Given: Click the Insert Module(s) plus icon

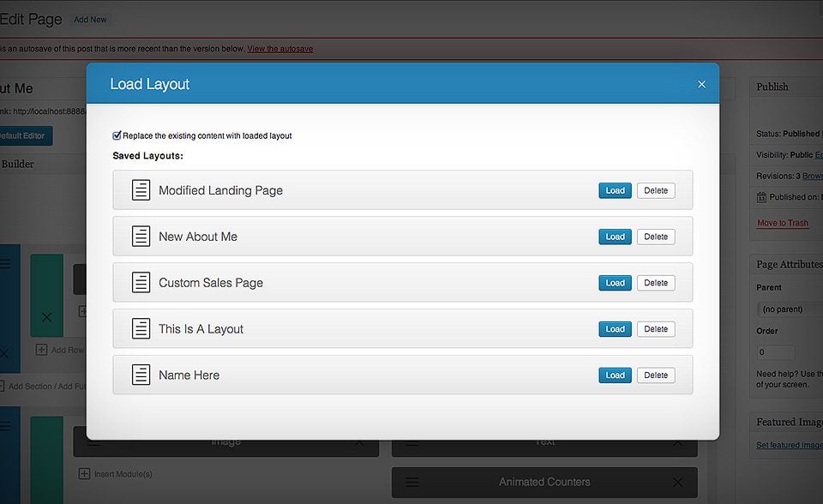Looking at the screenshot, I should pyautogui.click(x=84, y=474).
